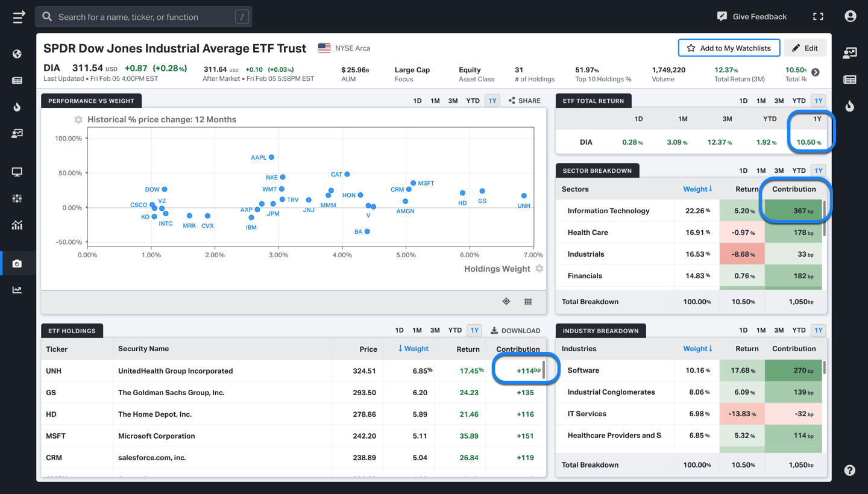Image resolution: width=868 pixels, height=494 pixels.
Task: Click the presenter board icon in right sidebar
Action: click(850, 53)
